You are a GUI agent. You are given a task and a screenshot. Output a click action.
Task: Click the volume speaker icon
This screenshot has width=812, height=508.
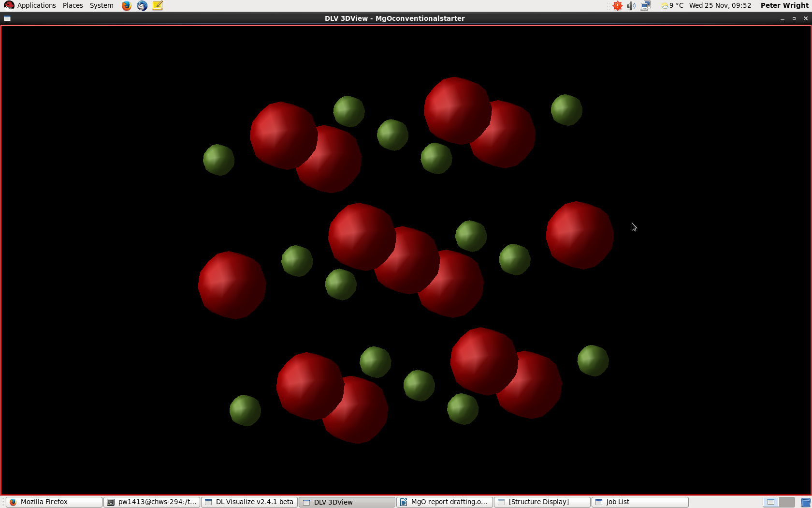coord(631,6)
